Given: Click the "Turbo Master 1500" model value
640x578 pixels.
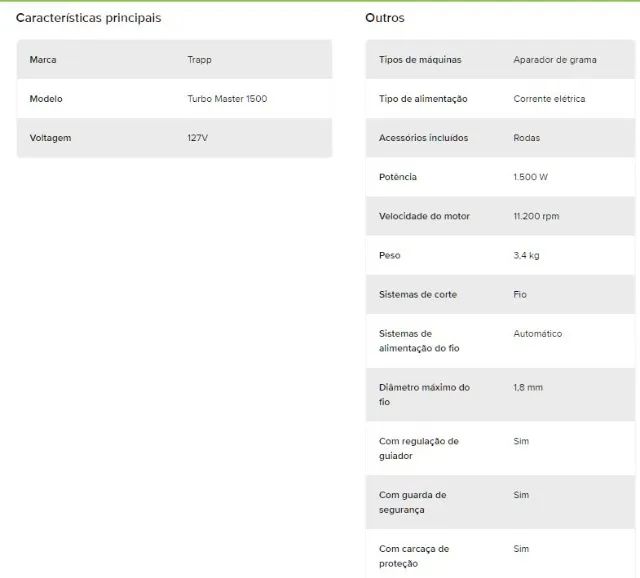Looking at the screenshot, I should point(227,99).
